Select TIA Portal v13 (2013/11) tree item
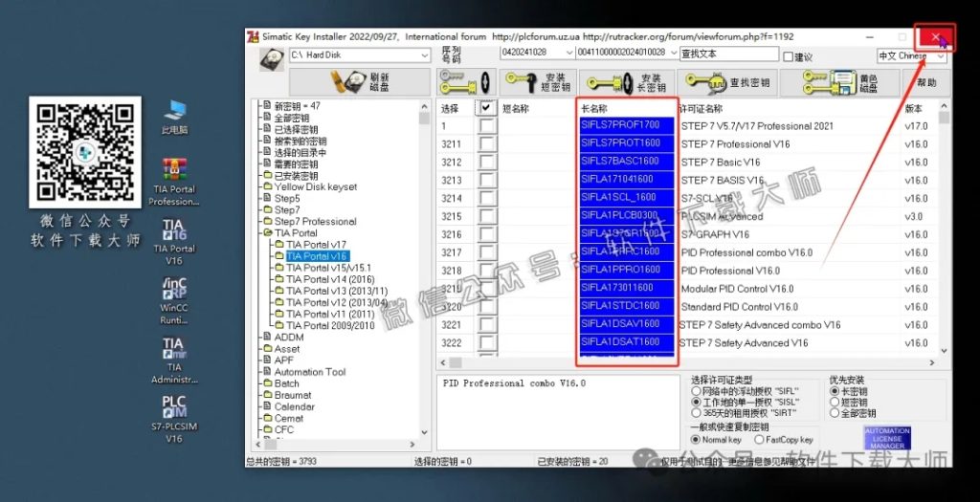980x502 pixels. 337,291
